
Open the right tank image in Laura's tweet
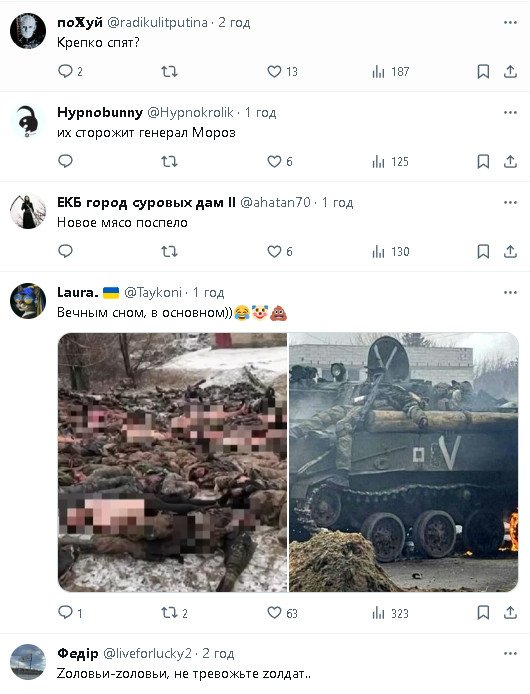[x=403, y=462]
